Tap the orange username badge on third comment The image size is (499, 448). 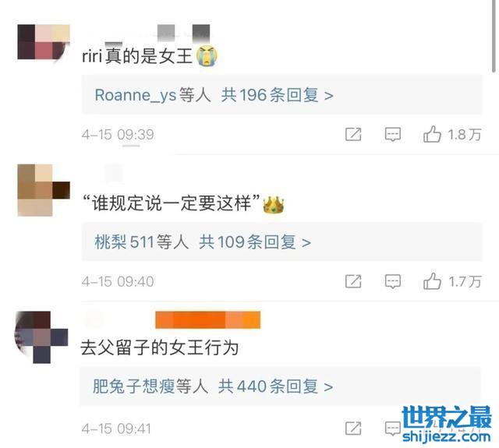click(208, 320)
